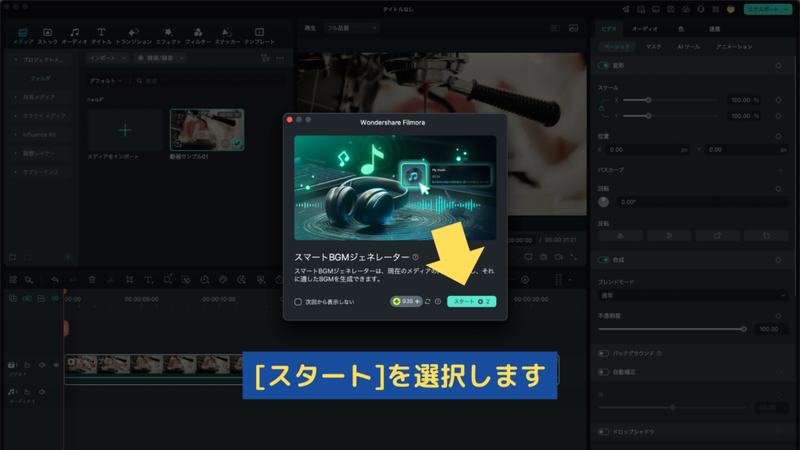Select the Influence Kit sidebar item
The height and width of the screenshot is (450, 800).
[x=39, y=135]
